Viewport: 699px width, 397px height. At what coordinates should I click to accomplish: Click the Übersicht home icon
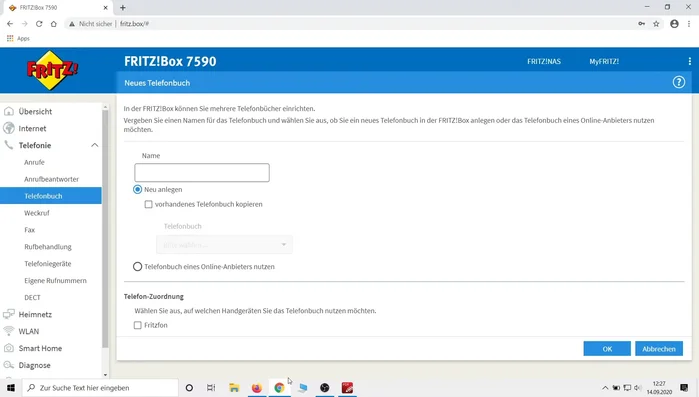tap(8, 111)
